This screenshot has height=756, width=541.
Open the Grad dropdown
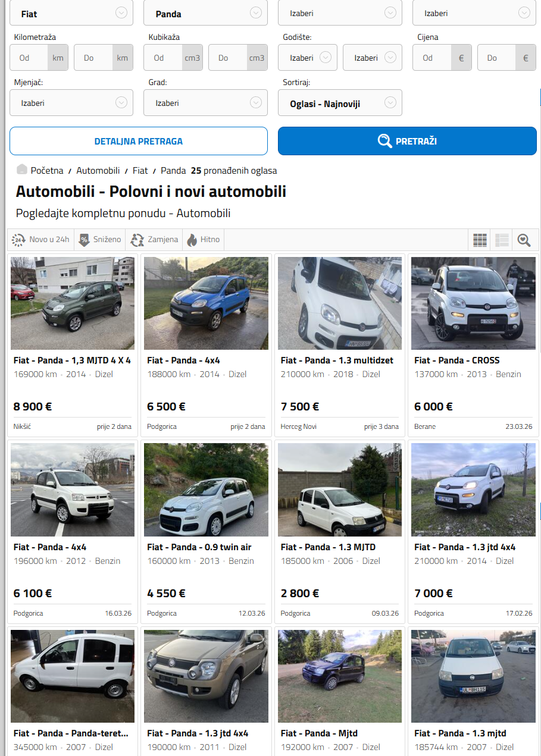(x=206, y=103)
